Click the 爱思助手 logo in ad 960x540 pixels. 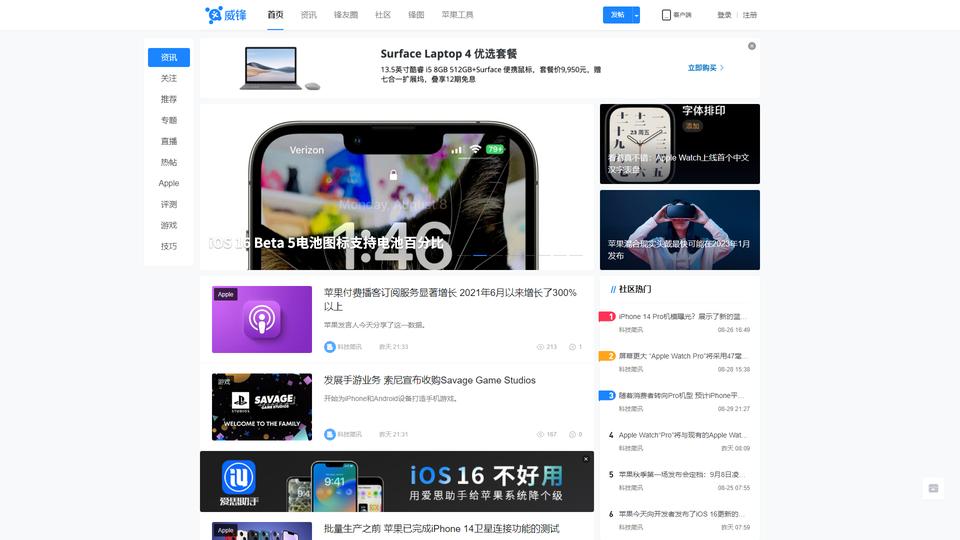pos(239,483)
